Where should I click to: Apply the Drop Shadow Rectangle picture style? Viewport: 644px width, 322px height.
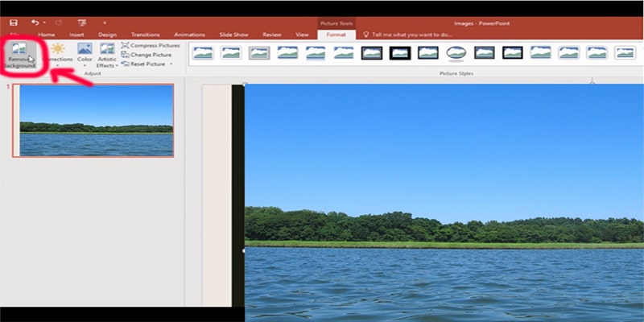287,52
